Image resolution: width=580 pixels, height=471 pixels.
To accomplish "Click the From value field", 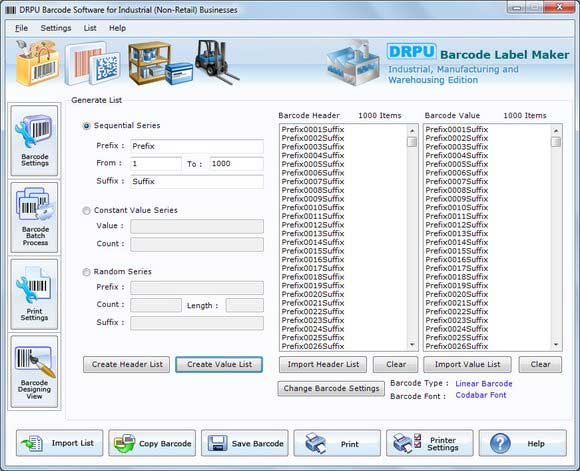I will [x=156, y=164].
